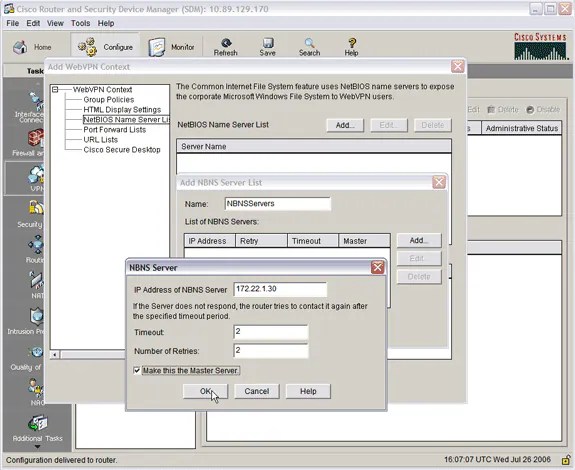Open the Help menu in menu bar
The width and height of the screenshot is (575, 470).
click(x=106, y=23)
